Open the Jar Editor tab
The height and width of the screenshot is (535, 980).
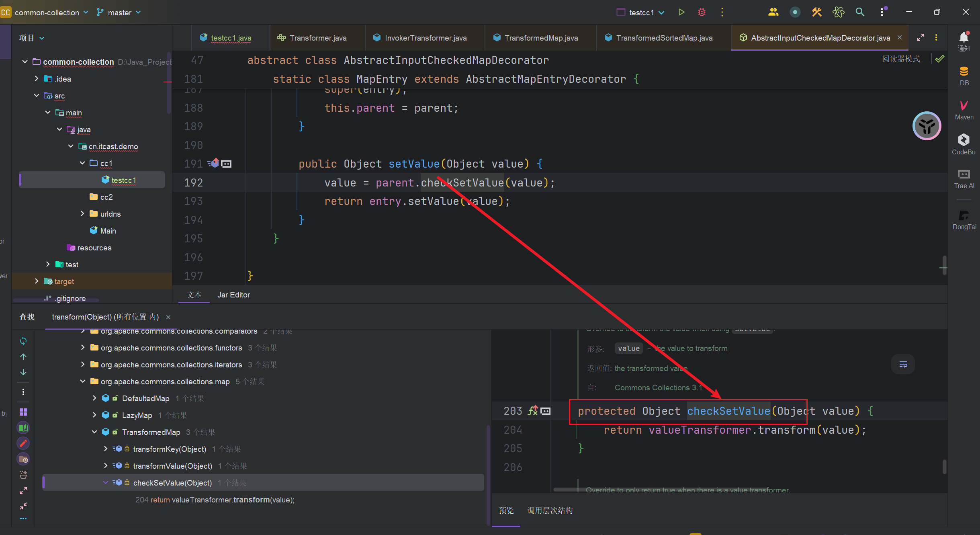(233, 295)
